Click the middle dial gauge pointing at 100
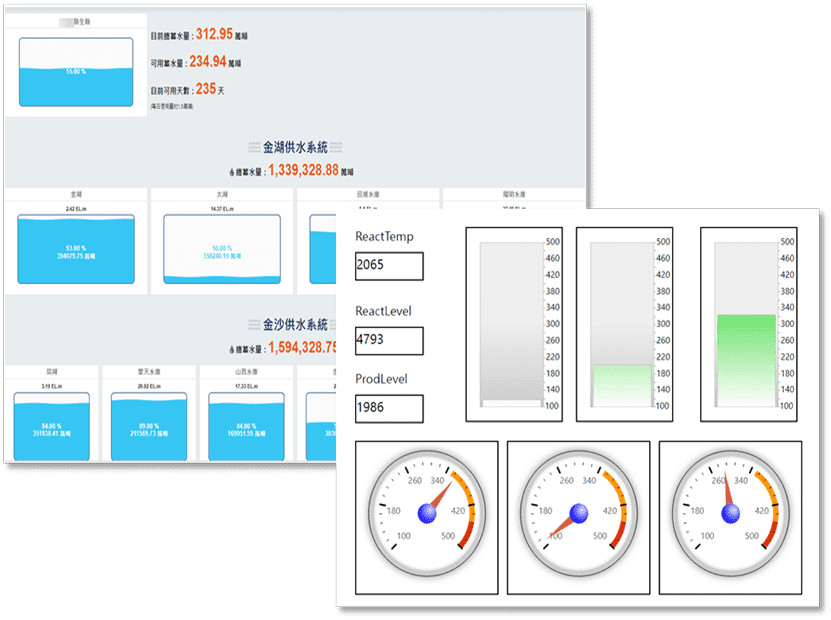This screenshot has width=831, height=620. [578, 513]
